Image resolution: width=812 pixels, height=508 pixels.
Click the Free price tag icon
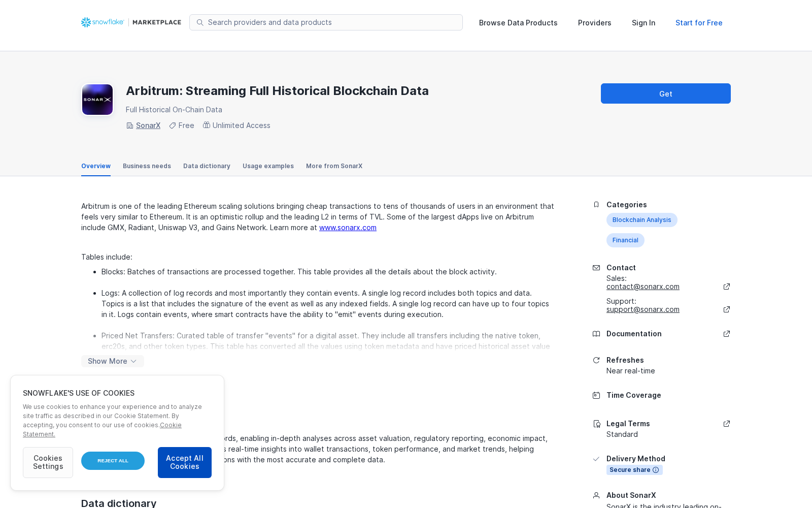(173, 125)
